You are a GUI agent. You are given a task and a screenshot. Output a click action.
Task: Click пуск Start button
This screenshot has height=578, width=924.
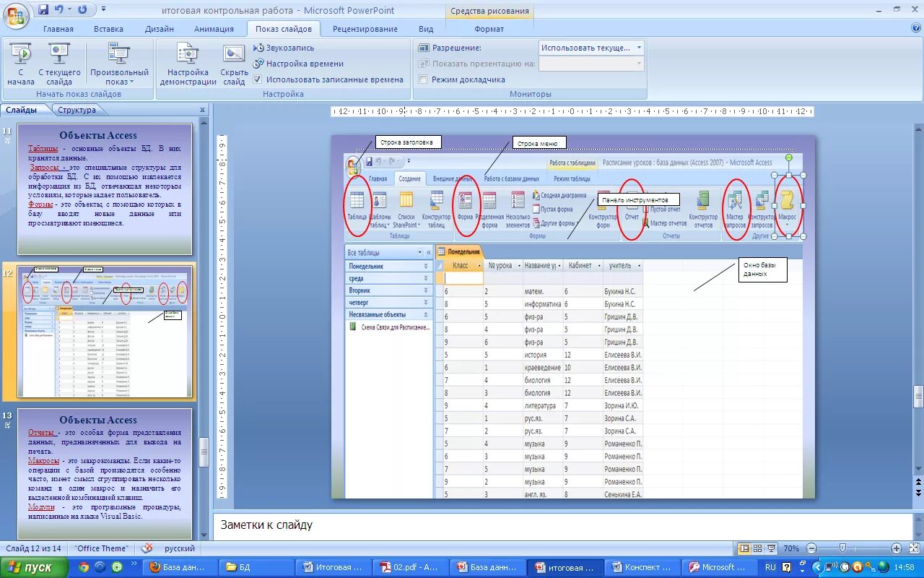coord(34,567)
